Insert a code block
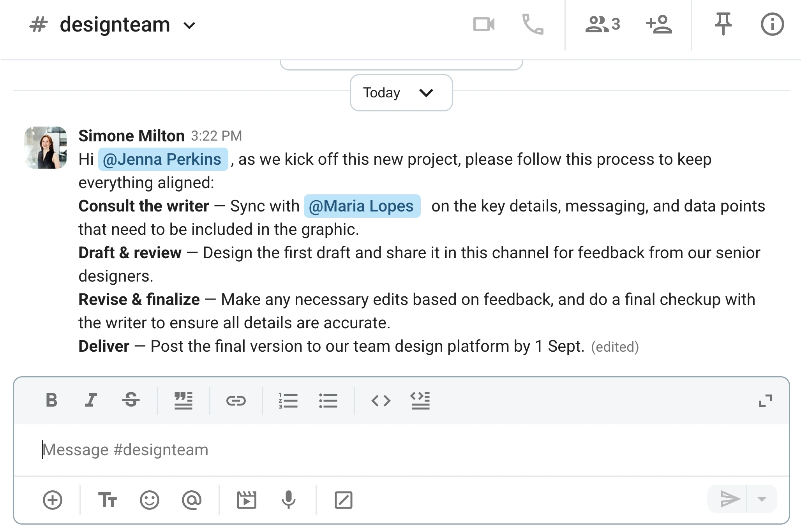 pos(420,400)
